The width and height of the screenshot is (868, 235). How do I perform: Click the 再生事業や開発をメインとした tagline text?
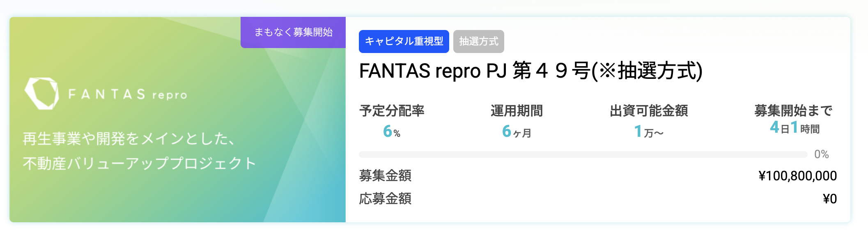click(x=129, y=139)
